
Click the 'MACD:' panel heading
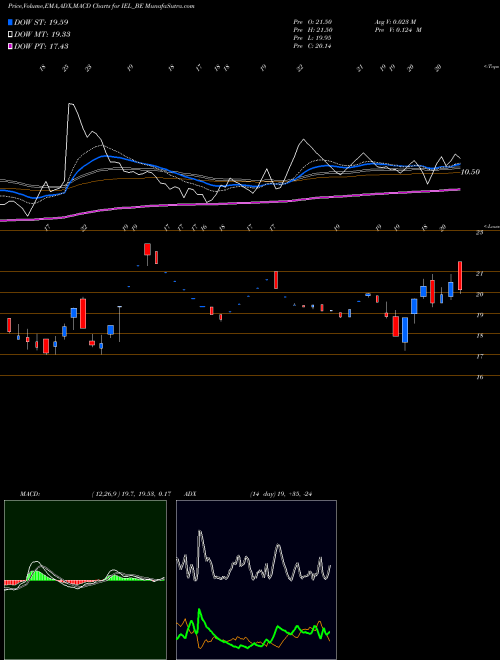coord(30,494)
